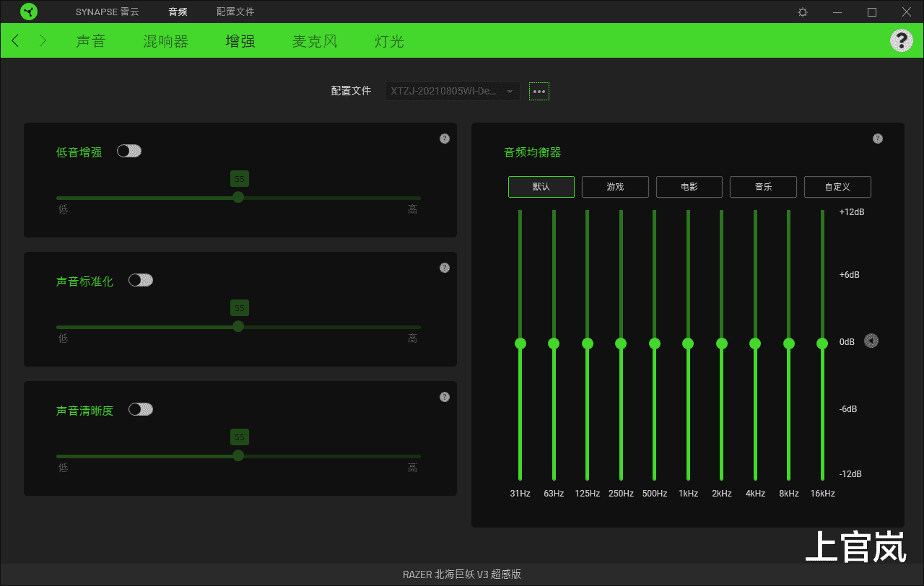Toggle the 低音增强 switch
The height and width of the screenshot is (586, 924).
coord(129,151)
